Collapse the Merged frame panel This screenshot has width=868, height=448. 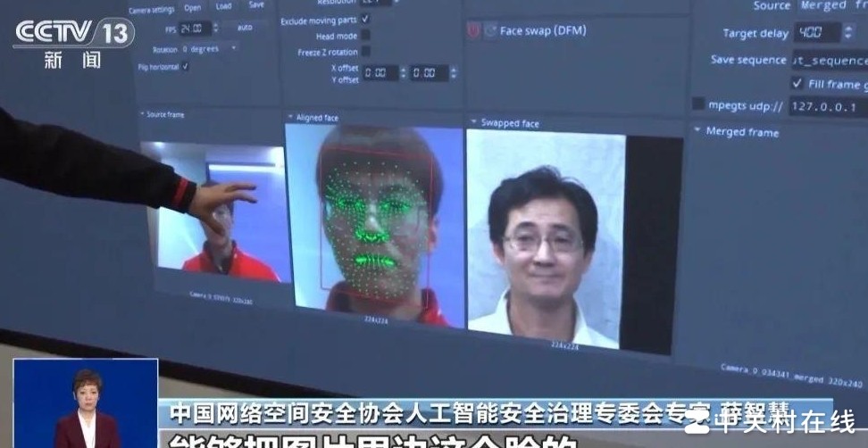[x=697, y=131]
